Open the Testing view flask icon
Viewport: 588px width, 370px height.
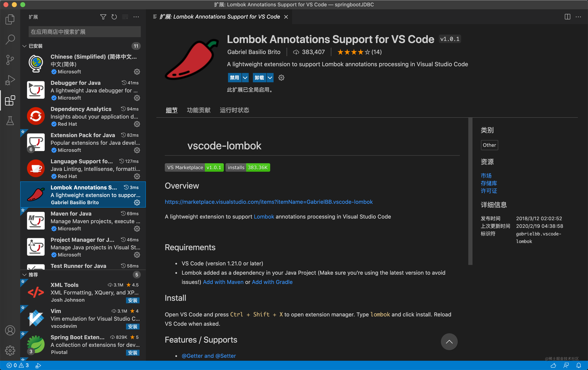pos(10,121)
